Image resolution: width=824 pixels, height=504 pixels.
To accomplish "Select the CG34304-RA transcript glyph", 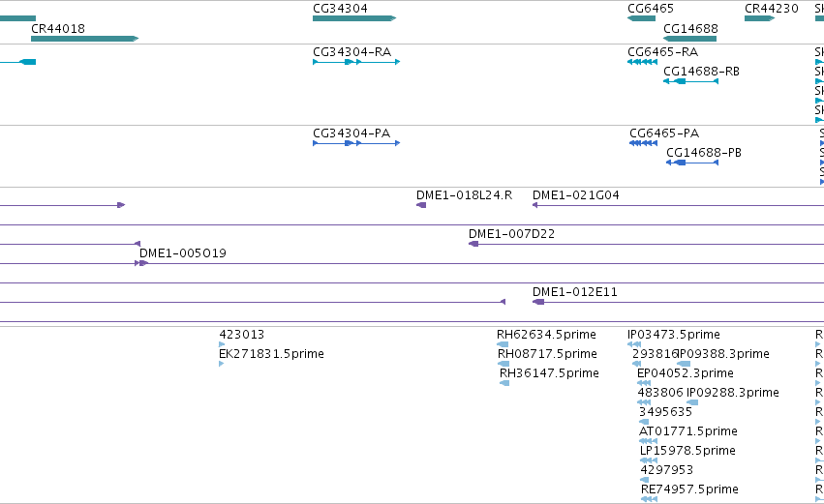I will click(356, 62).
